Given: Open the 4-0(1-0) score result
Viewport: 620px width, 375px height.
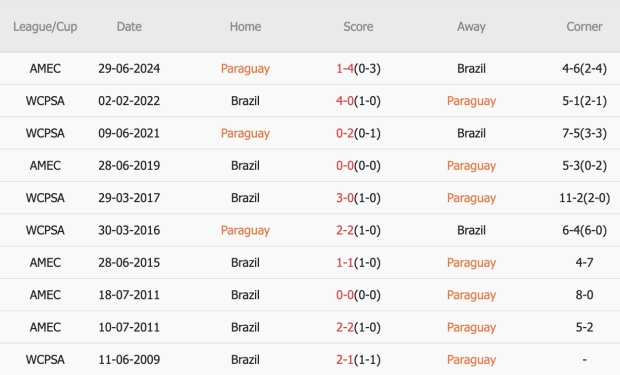Looking at the screenshot, I should 358,101.
